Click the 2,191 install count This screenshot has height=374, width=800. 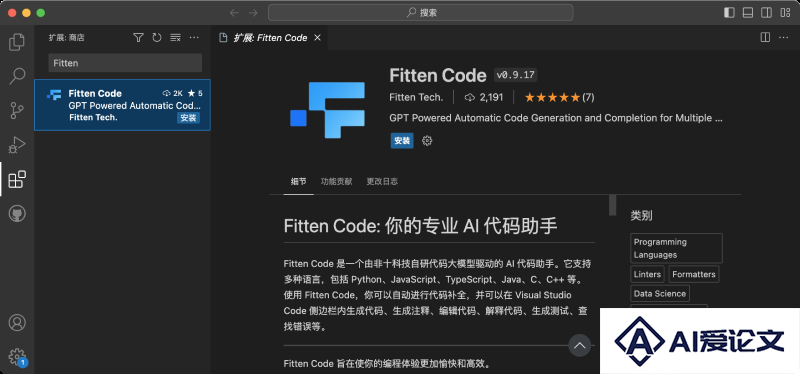(x=484, y=97)
